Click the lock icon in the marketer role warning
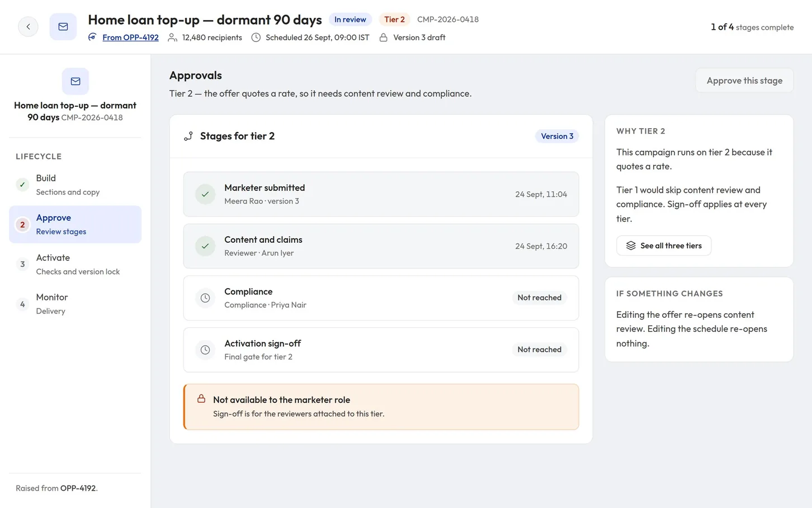The height and width of the screenshot is (508, 812). click(x=201, y=399)
